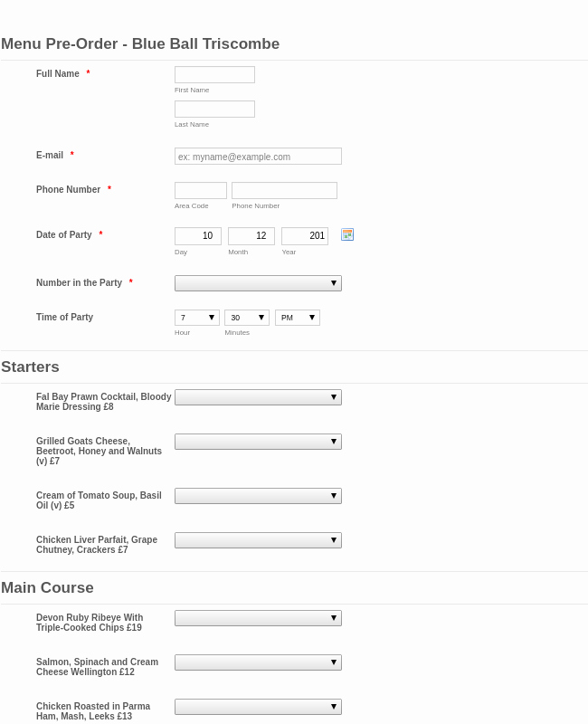Open the Date of Party calendar picker
Image resolution: width=588 pixels, height=724 pixels.
(x=347, y=234)
